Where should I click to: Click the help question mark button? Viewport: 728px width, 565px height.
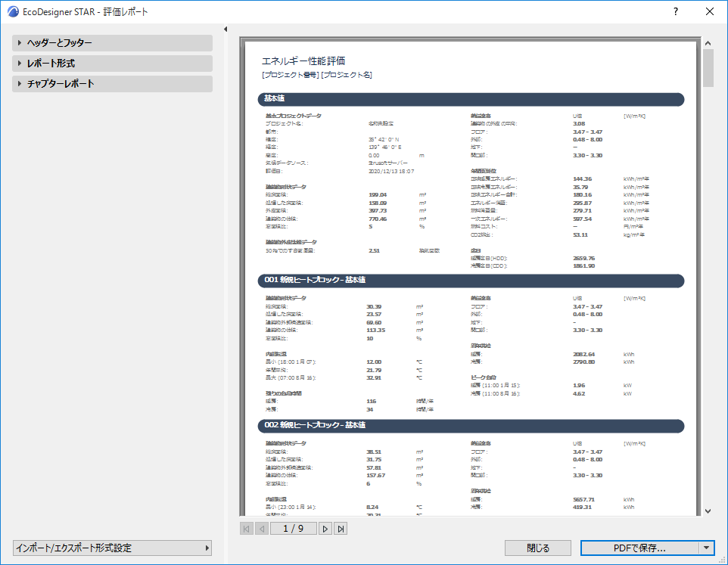(676, 11)
